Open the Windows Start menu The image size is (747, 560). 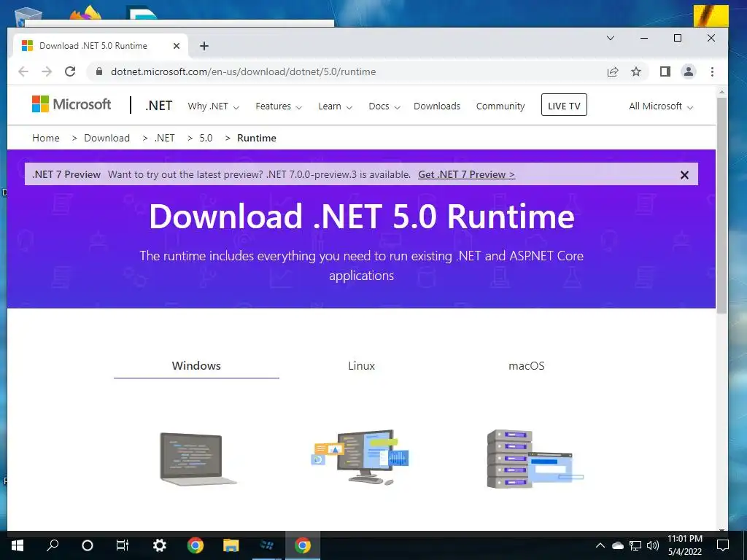[18, 545]
